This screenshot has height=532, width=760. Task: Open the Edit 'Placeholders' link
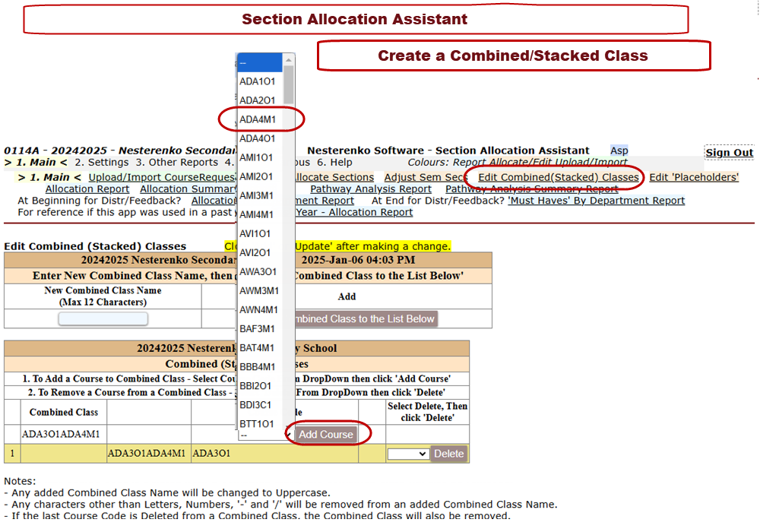point(693,177)
